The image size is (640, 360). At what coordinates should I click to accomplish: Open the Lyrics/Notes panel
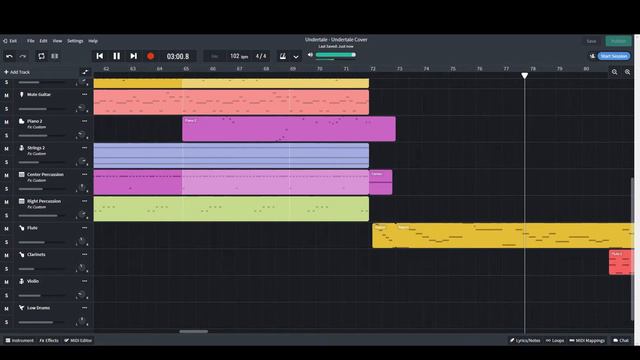[x=525, y=340]
